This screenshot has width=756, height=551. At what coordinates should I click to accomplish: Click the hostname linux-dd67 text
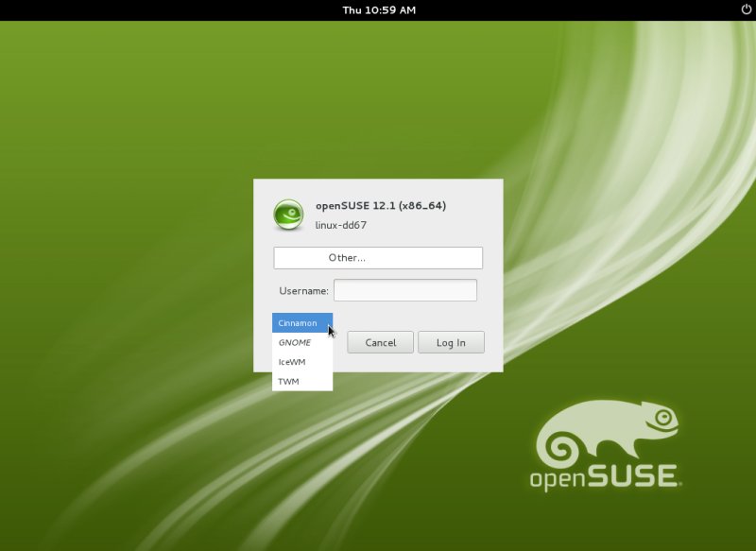(x=341, y=225)
